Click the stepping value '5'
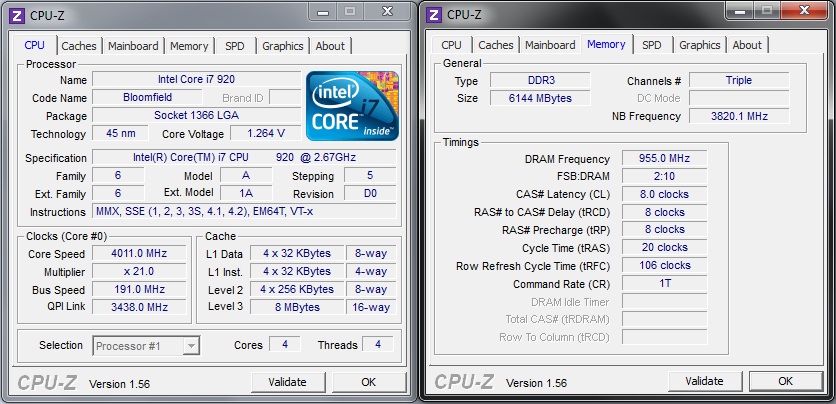 [371, 175]
